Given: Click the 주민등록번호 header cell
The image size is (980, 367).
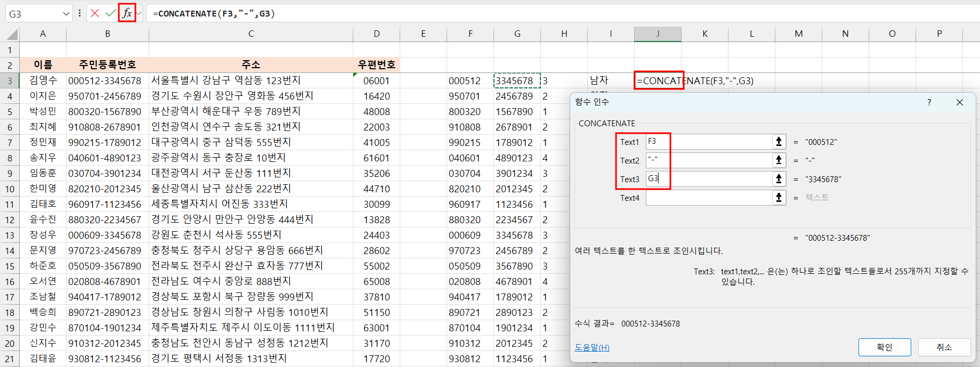Looking at the screenshot, I should 108,65.
